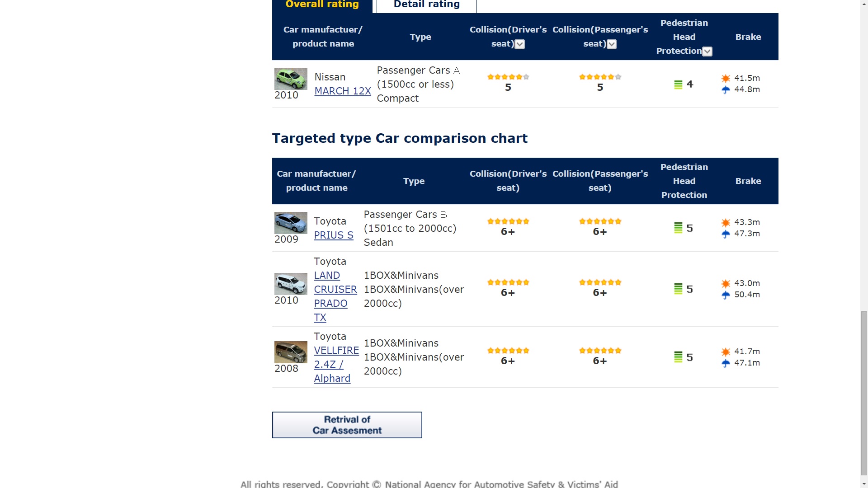
Task: Click Prius S pedestrian protection bars icon
Action: [678, 228]
